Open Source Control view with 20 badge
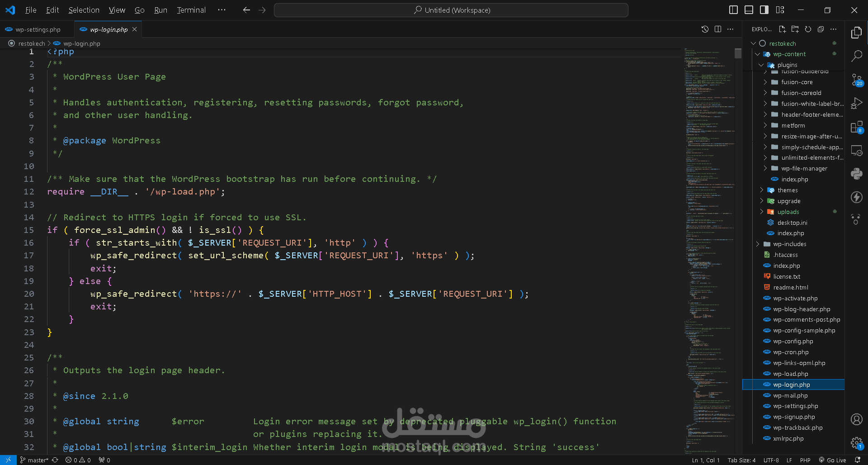This screenshot has width=868, height=465. click(x=856, y=80)
